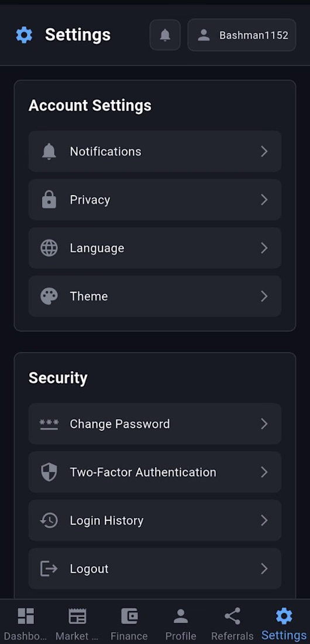The height and width of the screenshot is (644, 310).
Task: Click the notification bell in the header
Action: 165,35
